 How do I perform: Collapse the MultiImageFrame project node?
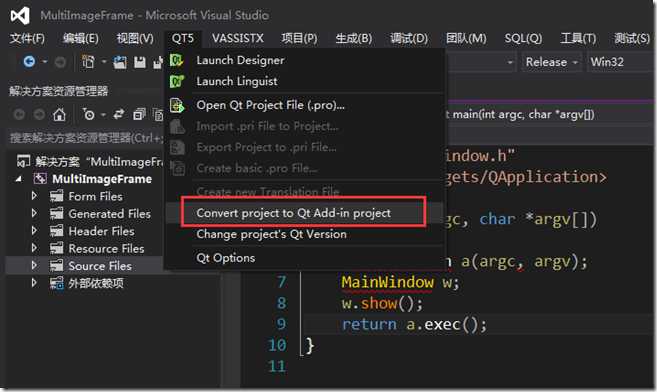(x=19, y=179)
